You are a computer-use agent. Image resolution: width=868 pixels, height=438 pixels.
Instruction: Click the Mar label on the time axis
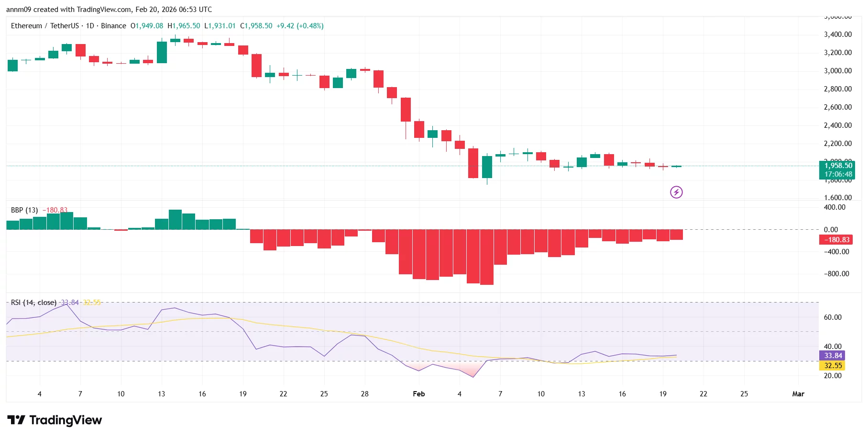tap(799, 393)
